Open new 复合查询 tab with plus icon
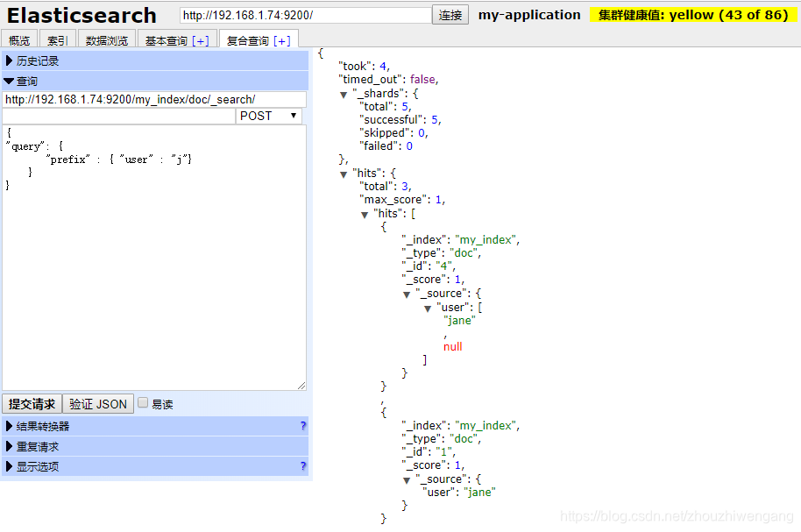The width and height of the screenshot is (801, 532). pos(282,41)
